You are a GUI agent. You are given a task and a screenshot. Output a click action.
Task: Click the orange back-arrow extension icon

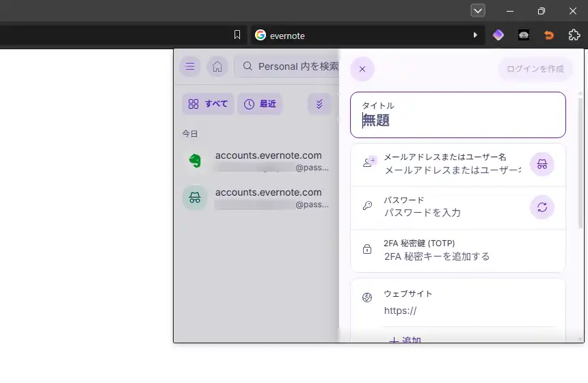point(548,35)
